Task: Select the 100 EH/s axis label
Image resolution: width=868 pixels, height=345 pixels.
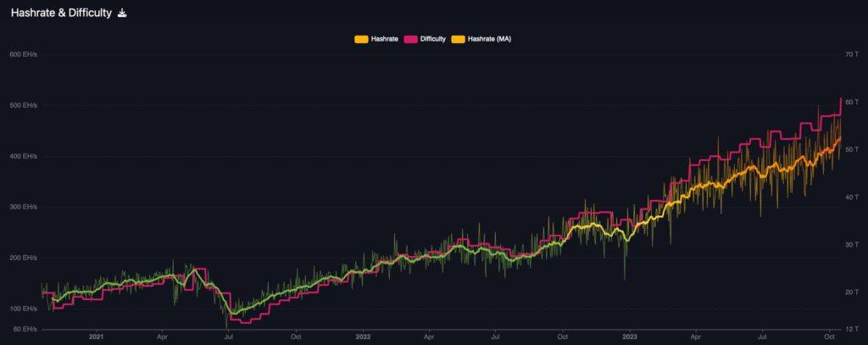Action: [23, 309]
